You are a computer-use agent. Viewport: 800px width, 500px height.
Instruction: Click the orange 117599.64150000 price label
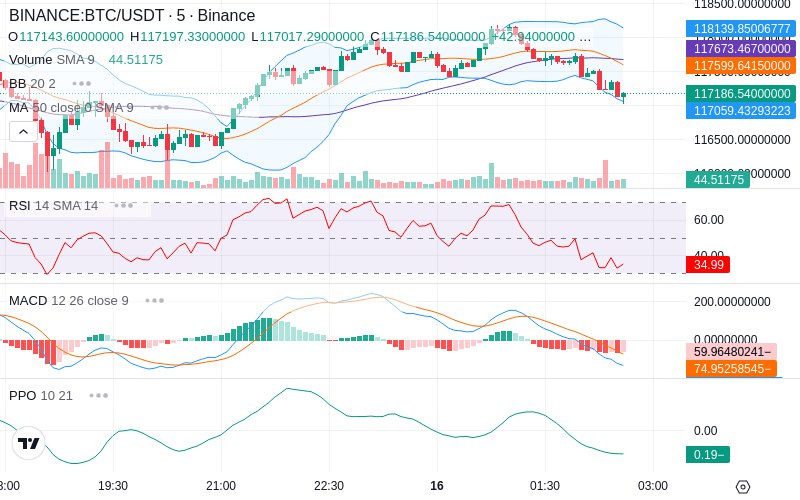[x=741, y=65]
